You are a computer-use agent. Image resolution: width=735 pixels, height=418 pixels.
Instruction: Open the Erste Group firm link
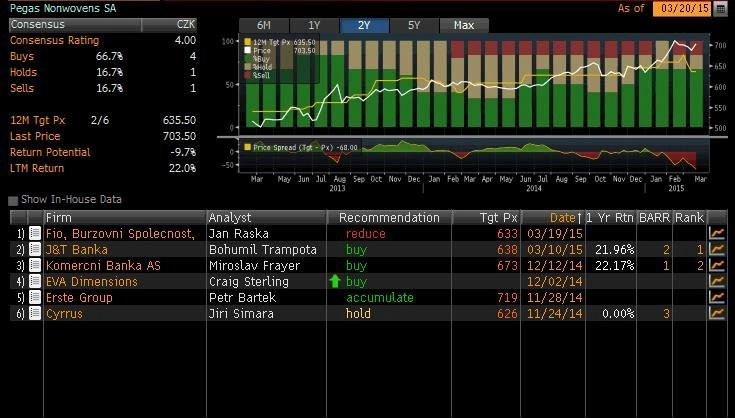point(79,297)
